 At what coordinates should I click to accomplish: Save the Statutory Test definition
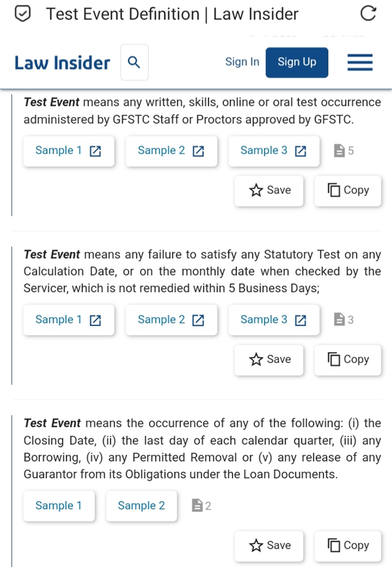[x=269, y=359]
